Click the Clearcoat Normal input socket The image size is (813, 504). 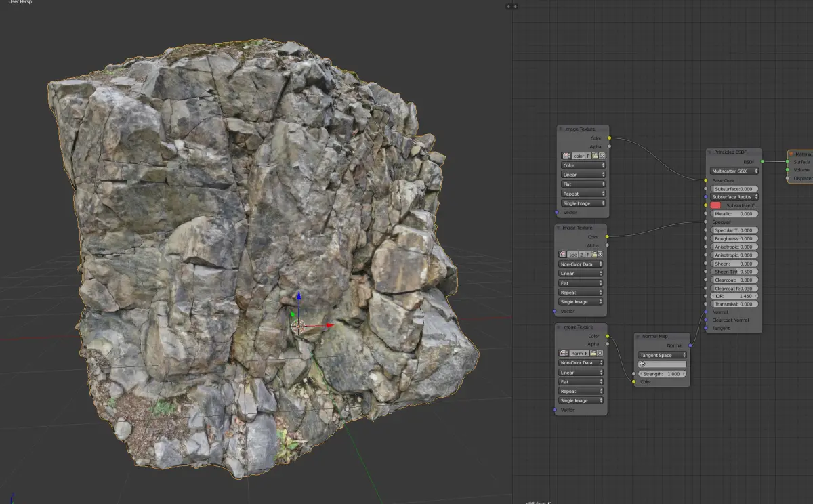pos(706,320)
